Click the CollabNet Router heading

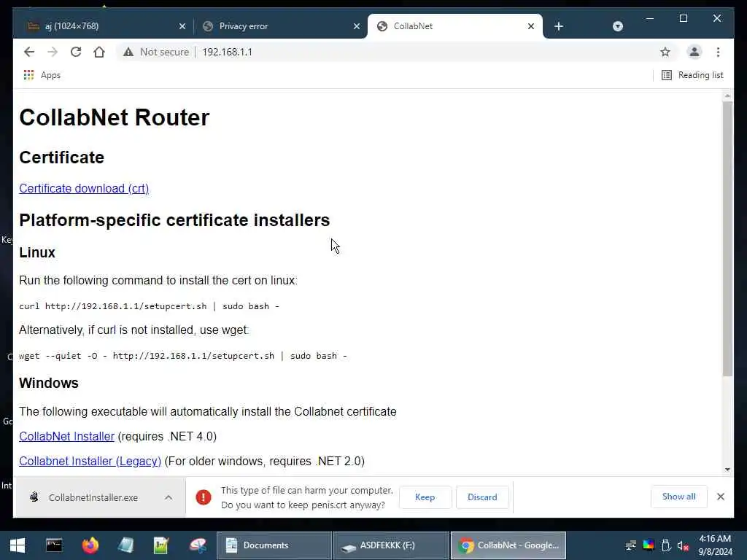[x=115, y=117]
